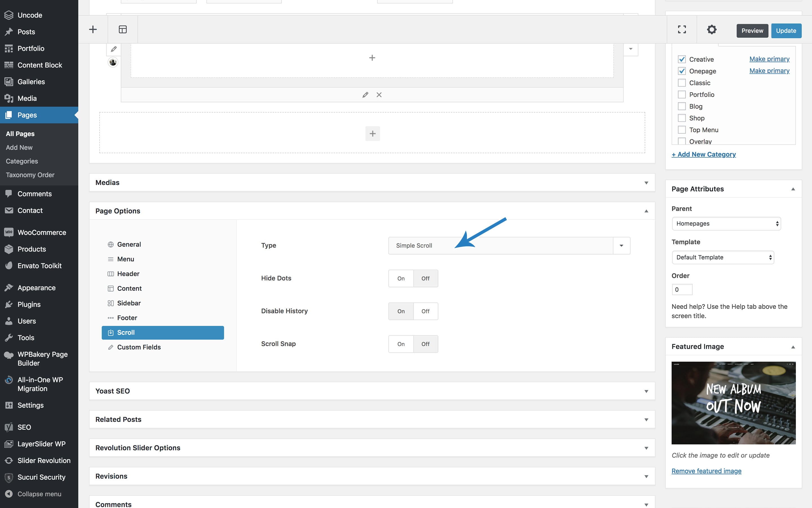Click Remove featured image link
The image size is (812, 508).
[706, 471]
